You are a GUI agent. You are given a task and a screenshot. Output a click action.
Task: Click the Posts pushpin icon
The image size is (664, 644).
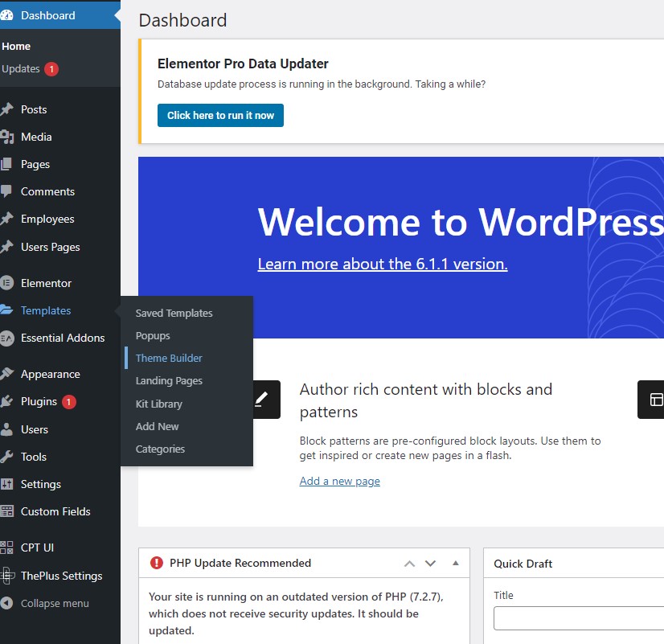coord(6,109)
